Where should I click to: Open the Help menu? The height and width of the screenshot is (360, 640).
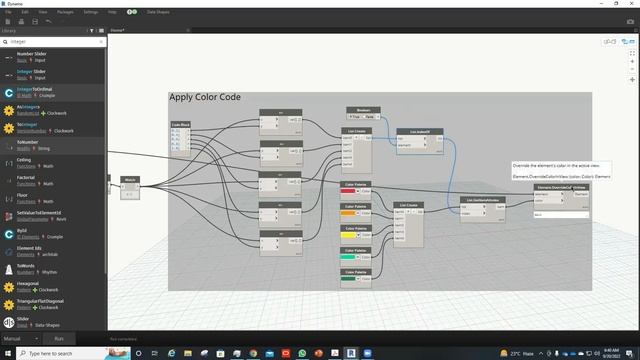coord(112,12)
